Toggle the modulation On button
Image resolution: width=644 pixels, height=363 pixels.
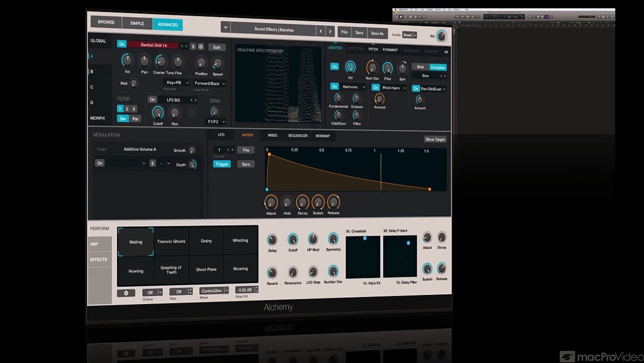[100, 163]
